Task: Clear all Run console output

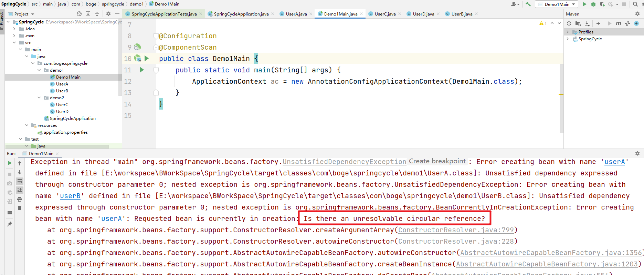Action: pos(20,208)
